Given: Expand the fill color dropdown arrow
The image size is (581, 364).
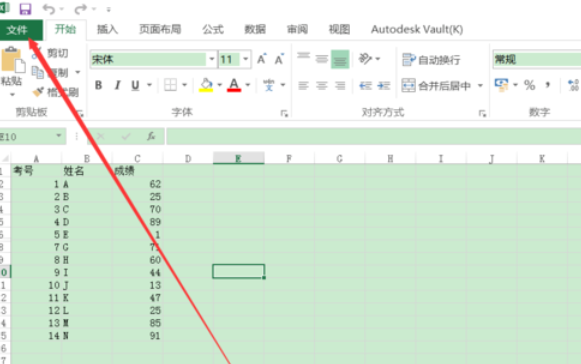Looking at the screenshot, I should coord(219,85).
